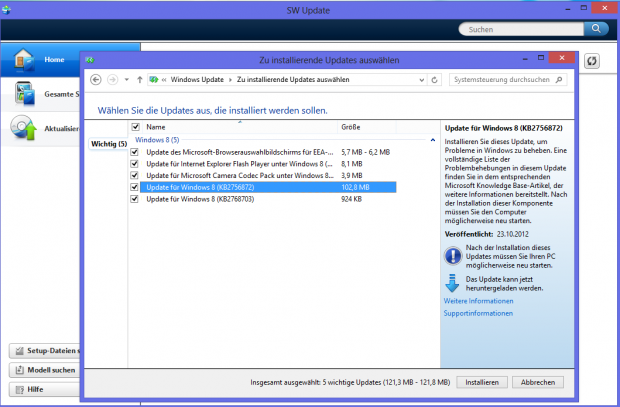This screenshot has width=620, height=407.
Task: Click the Gesamte software icon
Action: click(25, 93)
